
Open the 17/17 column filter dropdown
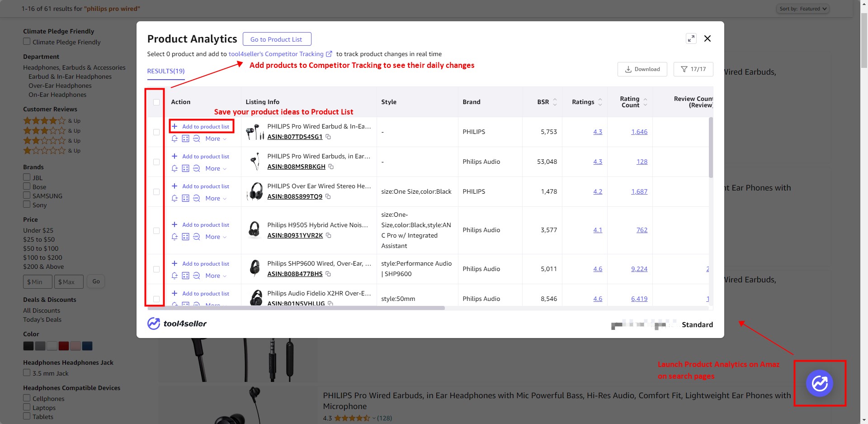[x=693, y=69]
